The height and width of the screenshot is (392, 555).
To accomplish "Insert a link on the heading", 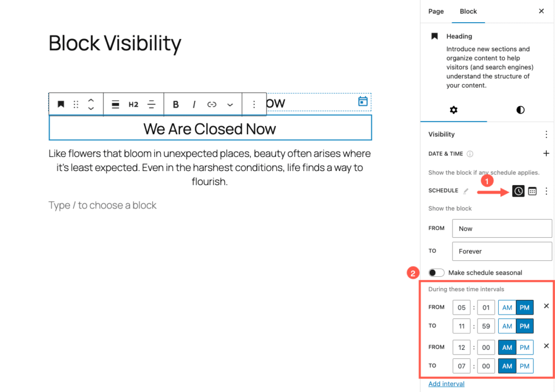I will (212, 104).
